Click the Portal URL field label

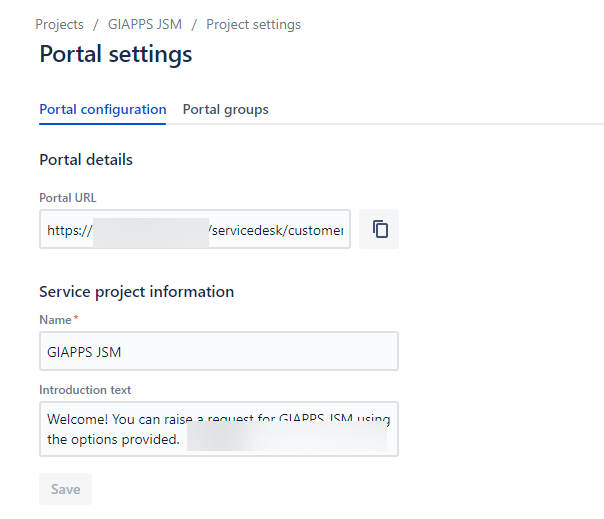point(68,198)
